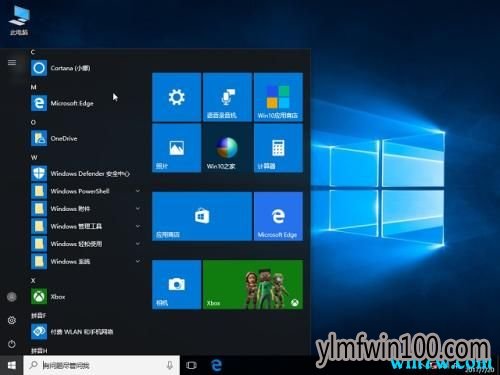Click the letter M section header

pos(33,87)
